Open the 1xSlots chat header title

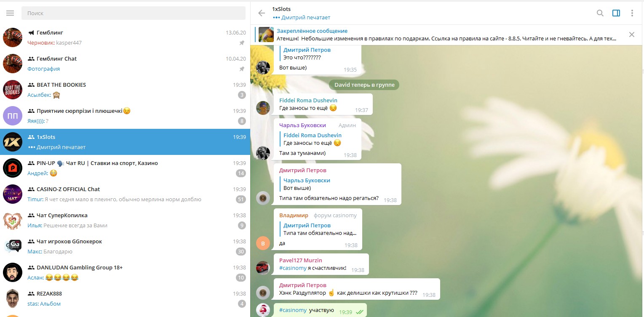(281, 9)
